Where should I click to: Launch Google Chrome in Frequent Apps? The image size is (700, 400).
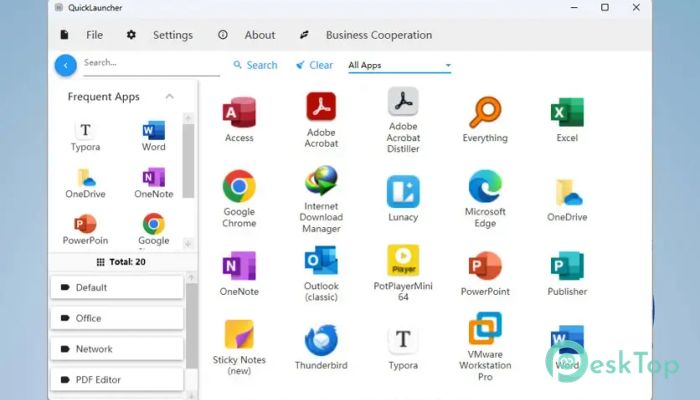point(154,230)
